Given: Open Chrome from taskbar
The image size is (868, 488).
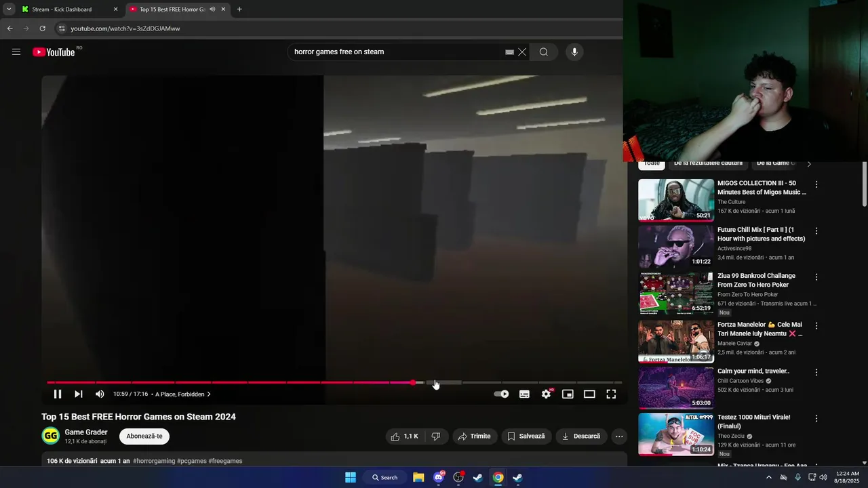Looking at the screenshot, I should tap(498, 477).
